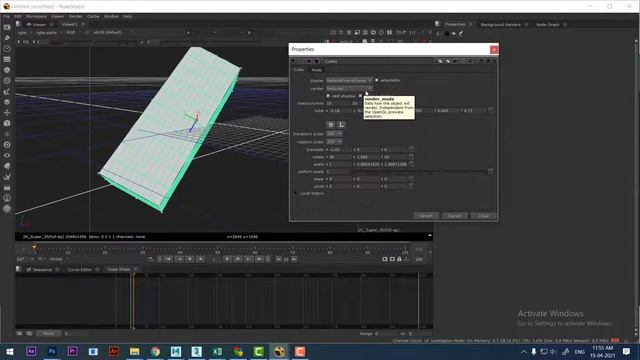This screenshot has width=640, height=360.
Task: Launch Premiere Pro from taskbar
Action: coord(72,351)
